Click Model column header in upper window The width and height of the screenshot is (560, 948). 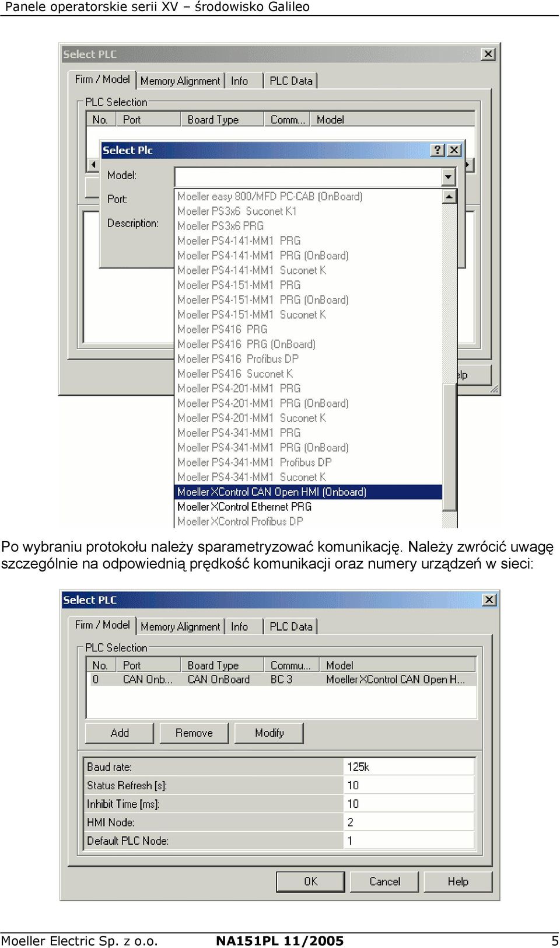(x=392, y=120)
